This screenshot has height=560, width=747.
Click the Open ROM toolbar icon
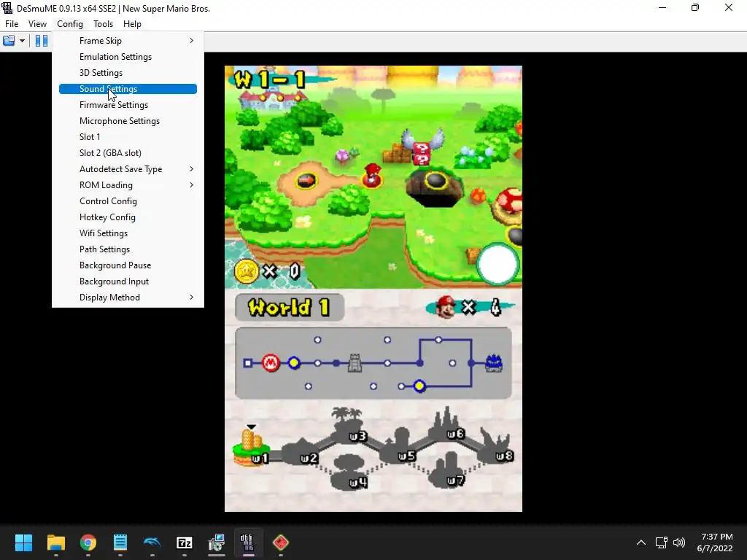tap(9, 41)
